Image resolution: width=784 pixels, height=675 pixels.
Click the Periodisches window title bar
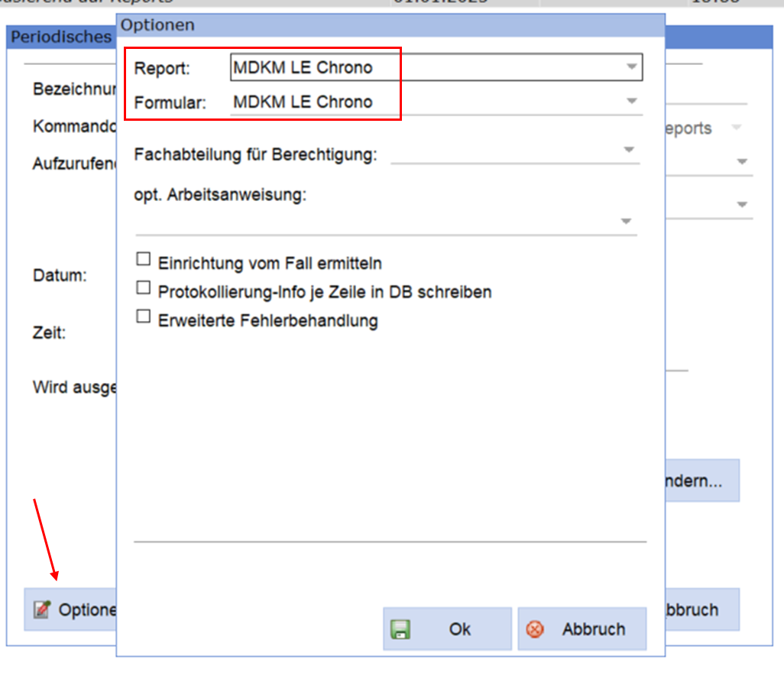click(x=61, y=37)
